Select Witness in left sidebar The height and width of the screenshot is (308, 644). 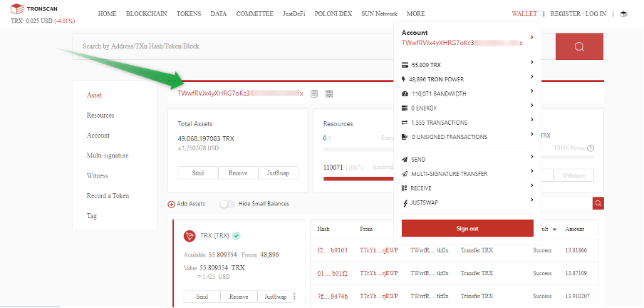[x=98, y=176]
